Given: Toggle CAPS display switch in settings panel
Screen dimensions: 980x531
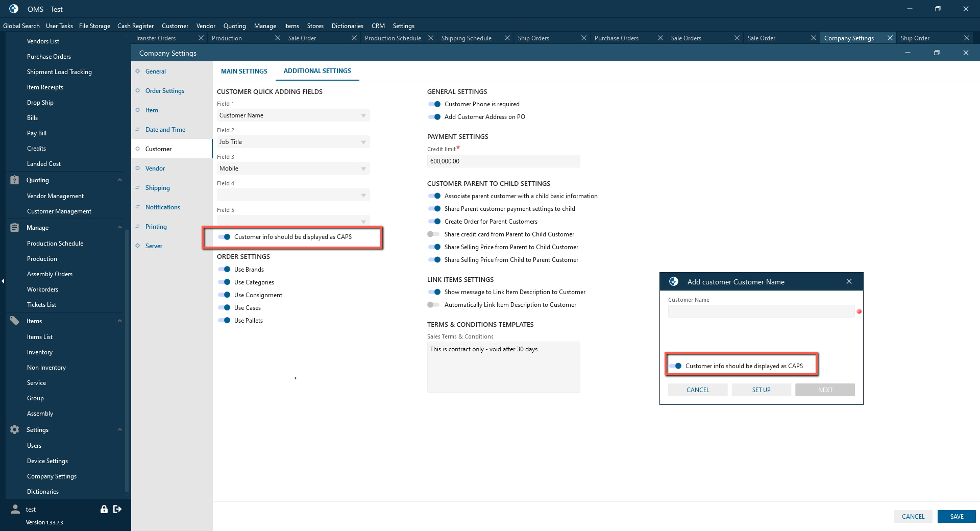Looking at the screenshot, I should pyautogui.click(x=224, y=237).
